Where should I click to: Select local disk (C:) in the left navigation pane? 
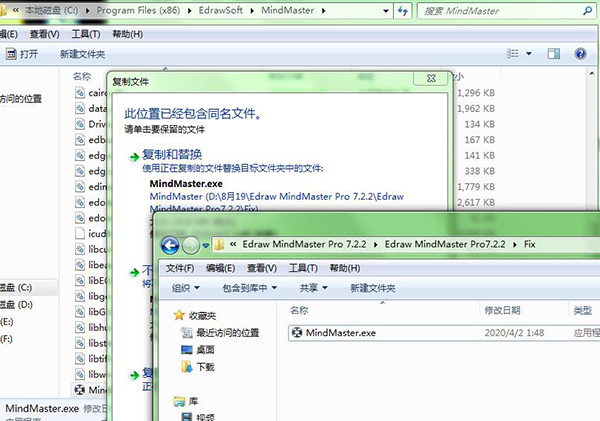(x=16, y=287)
